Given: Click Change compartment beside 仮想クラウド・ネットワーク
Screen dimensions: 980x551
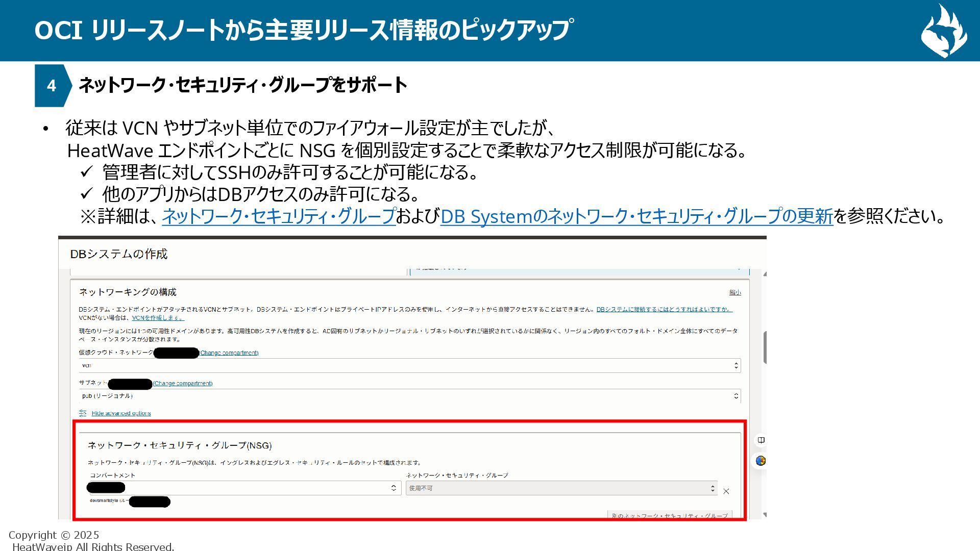Looking at the screenshot, I should click(229, 353).
